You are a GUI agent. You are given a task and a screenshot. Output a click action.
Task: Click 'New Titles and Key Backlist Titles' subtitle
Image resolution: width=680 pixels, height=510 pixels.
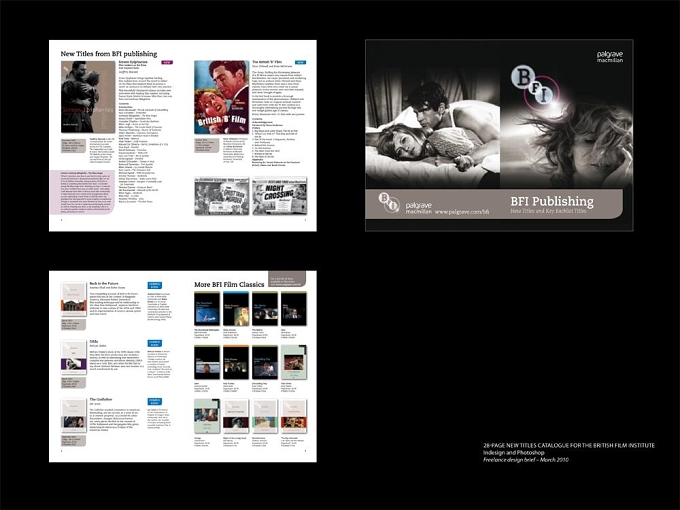pos(548,211)
